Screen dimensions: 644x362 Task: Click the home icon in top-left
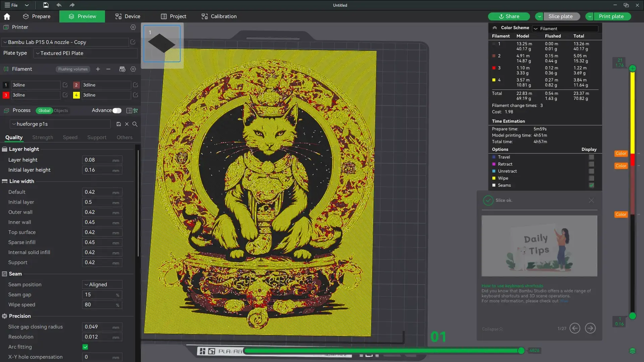point(7,16)
